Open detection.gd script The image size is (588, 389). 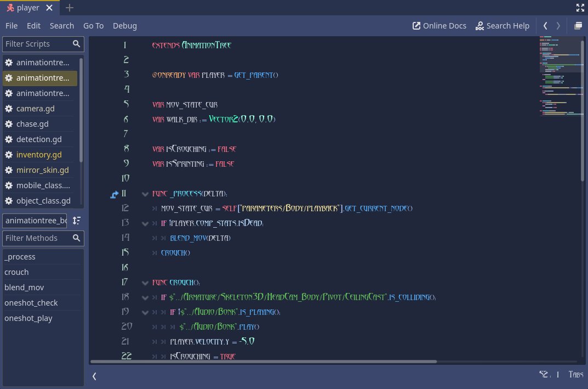point(40,139)
